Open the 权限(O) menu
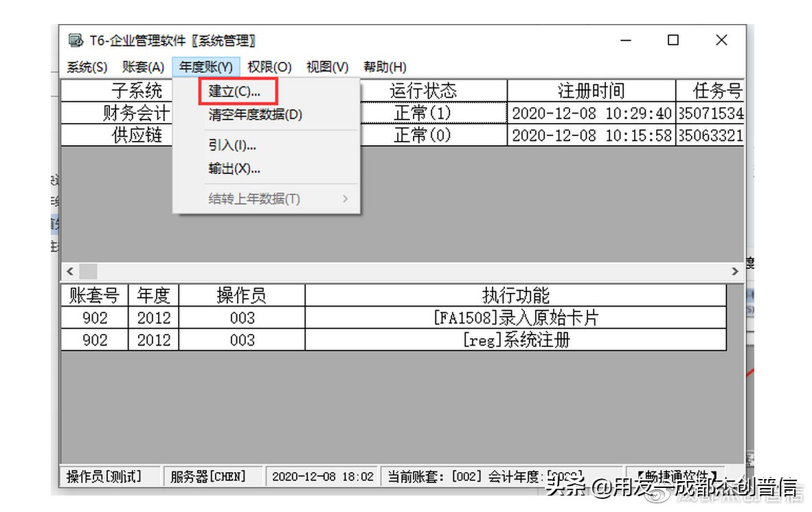Screen dimensions: 812x512 (x=269, y=67)
